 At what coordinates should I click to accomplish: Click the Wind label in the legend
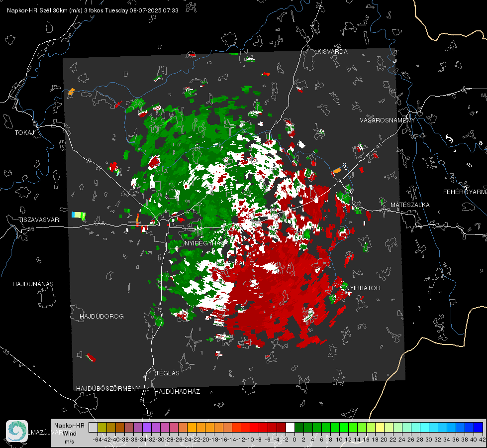[x=70, y=434]
